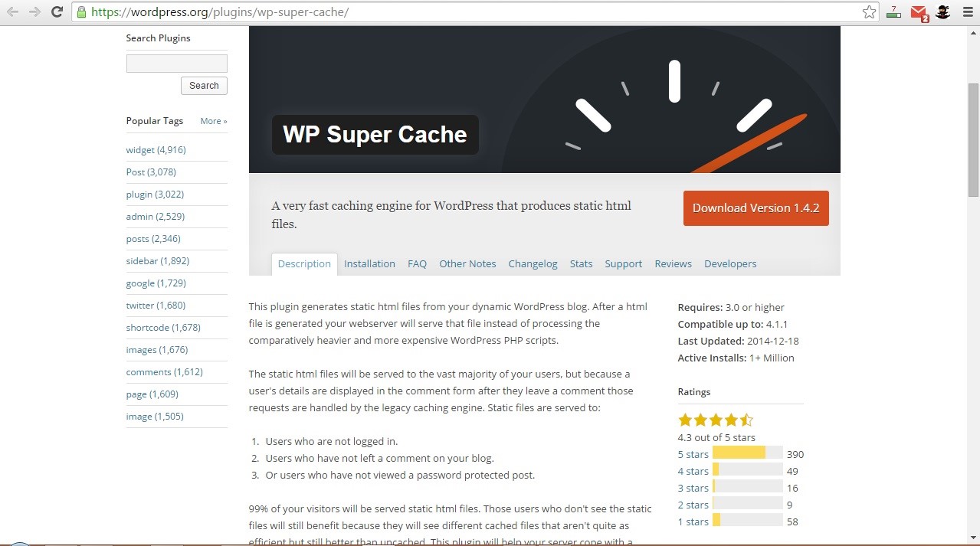
Task: Click the 3 stars rating link
Action: point(693,489)
